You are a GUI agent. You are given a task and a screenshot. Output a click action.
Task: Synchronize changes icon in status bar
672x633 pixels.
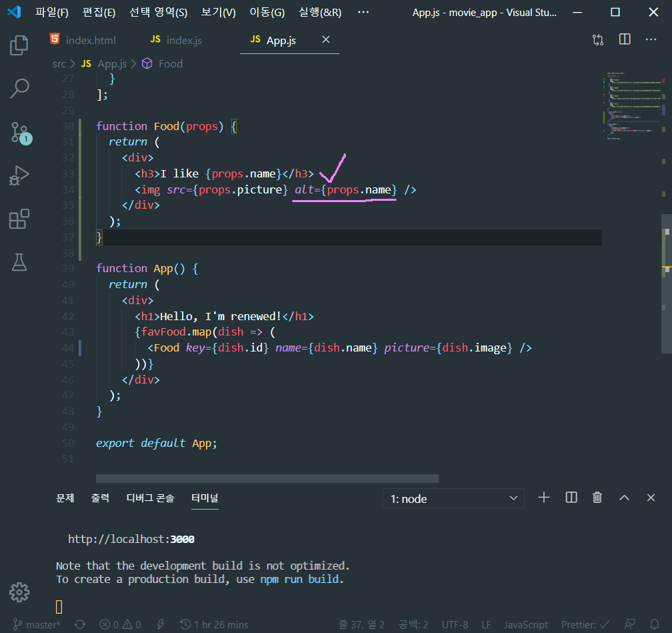pos(80,625)
